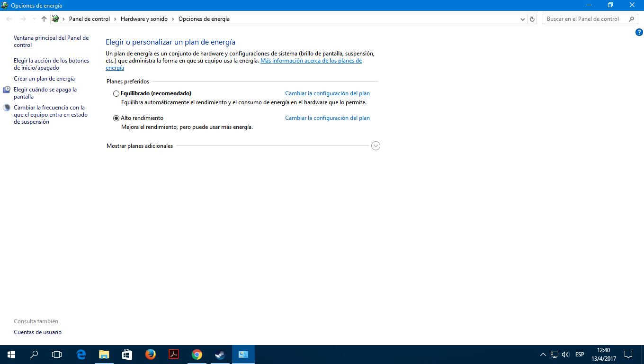This screenshot has height=364, width=644.
Task: Go to Panel de control breadcrumb
Action: point(89,19)
